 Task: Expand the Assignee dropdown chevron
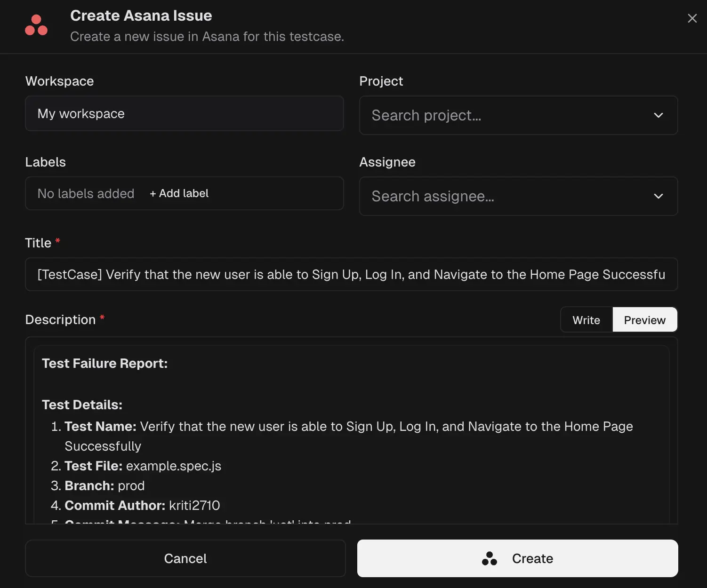point(659,196)
